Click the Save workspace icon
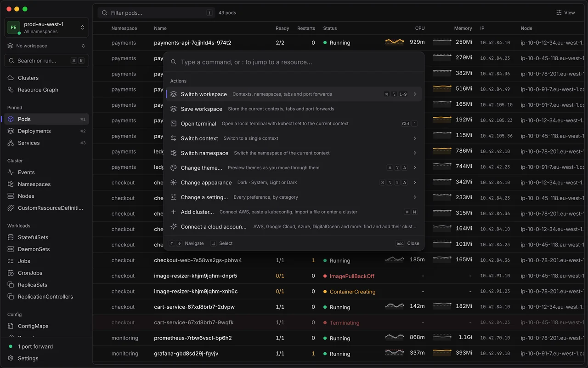The width and height of the screenshot is (588, 368). pos(174,109)
